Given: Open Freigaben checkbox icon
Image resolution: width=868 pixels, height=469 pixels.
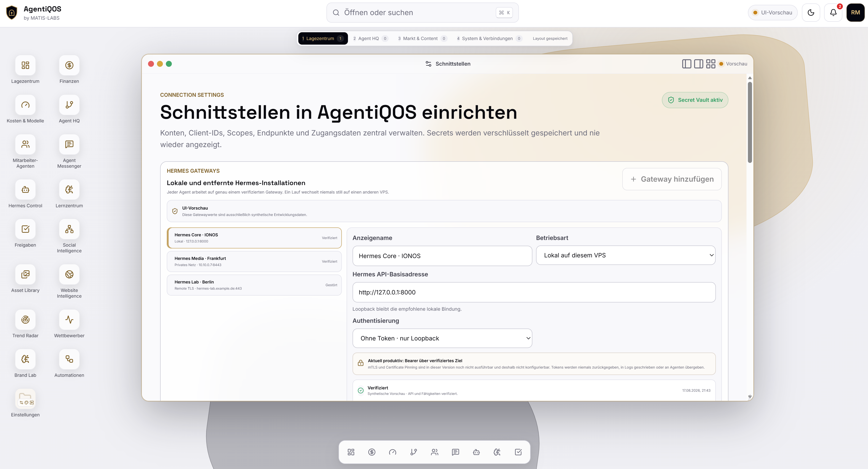Looking at the screenshot, I should click(25, 229).
